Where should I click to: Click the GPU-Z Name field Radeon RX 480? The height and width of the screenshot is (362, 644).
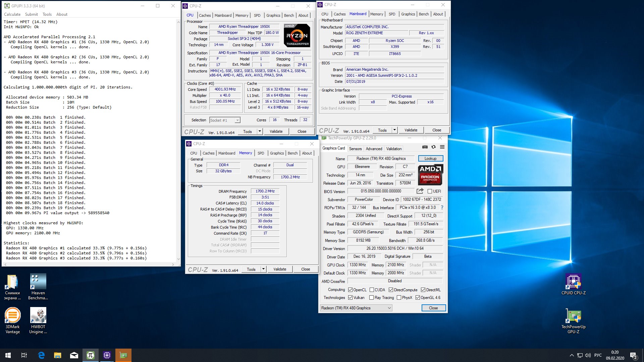click(x=381, y=159)
